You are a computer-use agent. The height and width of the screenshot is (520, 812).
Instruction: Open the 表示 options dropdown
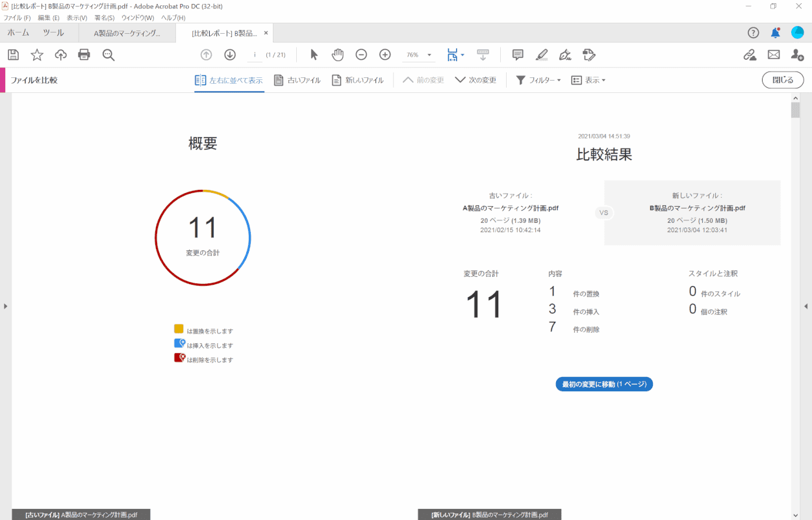click(589, 80)
